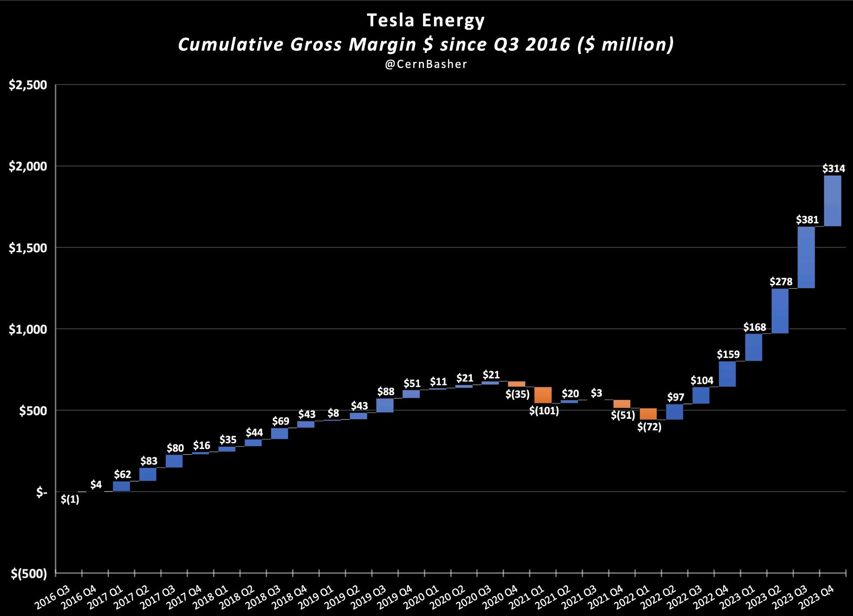The image size is (853, 616).
Task: Click the $(101) data label
Action: pos(544,411)
